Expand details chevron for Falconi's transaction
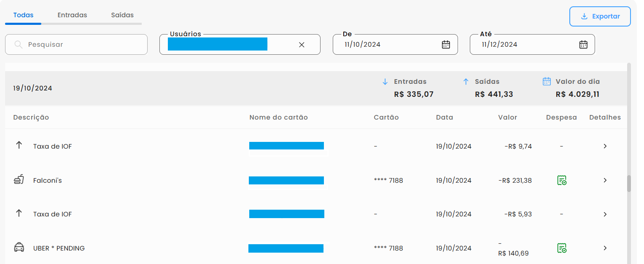 point(605,180)
